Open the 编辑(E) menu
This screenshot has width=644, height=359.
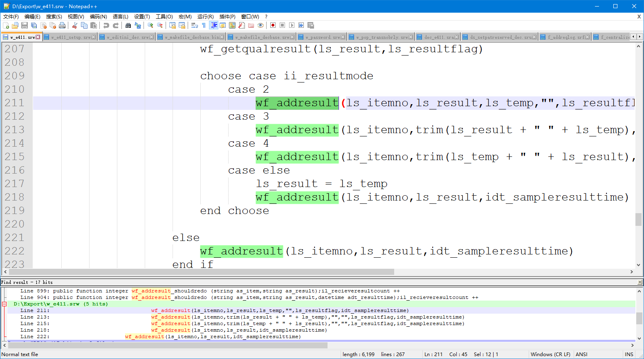32,17
